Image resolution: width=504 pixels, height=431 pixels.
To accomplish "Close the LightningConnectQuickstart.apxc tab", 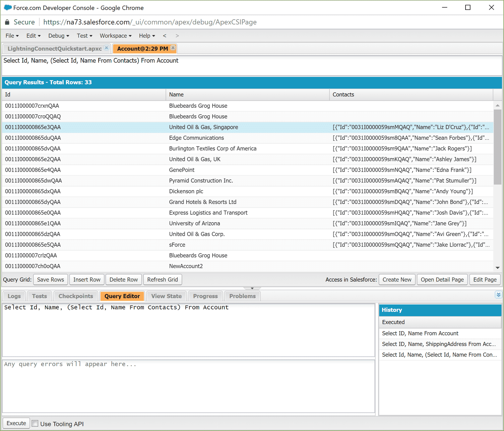I will click(106, 48).
